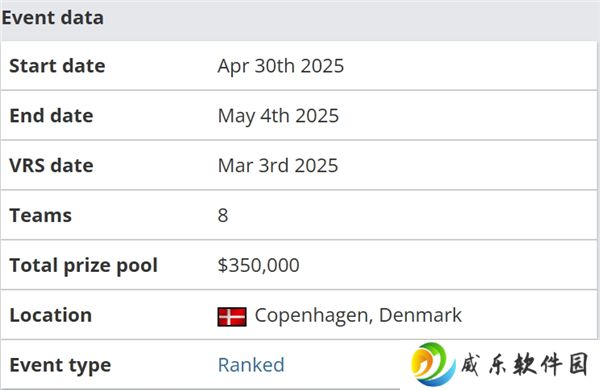Open the Ranked event type link
Viewport: 600px width, 390px height.
[251, 365]
